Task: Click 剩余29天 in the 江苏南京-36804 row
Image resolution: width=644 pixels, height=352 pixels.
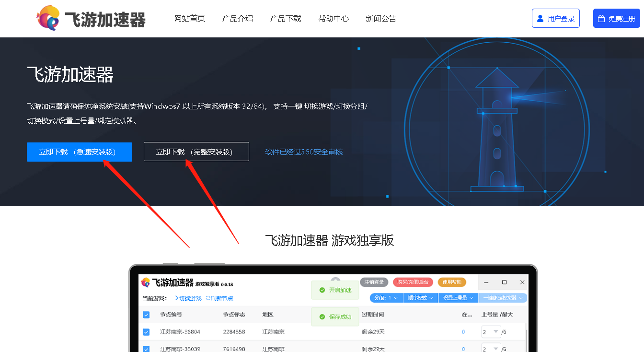Action: coord(373,332)
